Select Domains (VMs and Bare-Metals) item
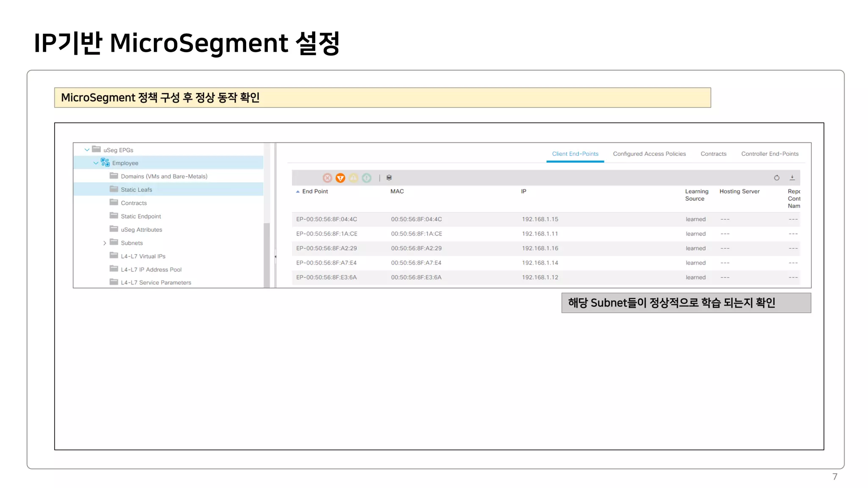This screenshot has height=488, width=868. pos(164,176)
